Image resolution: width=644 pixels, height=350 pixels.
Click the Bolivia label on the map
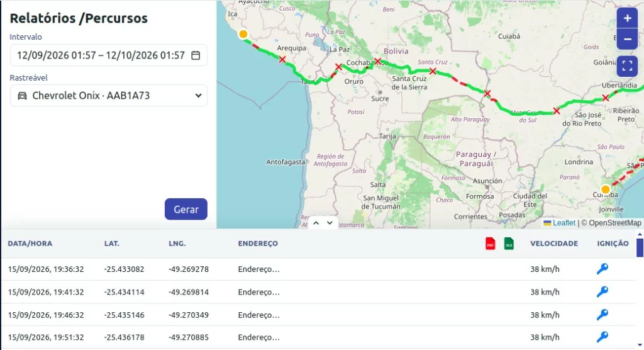pyautogui.click(x=396, y=51)
